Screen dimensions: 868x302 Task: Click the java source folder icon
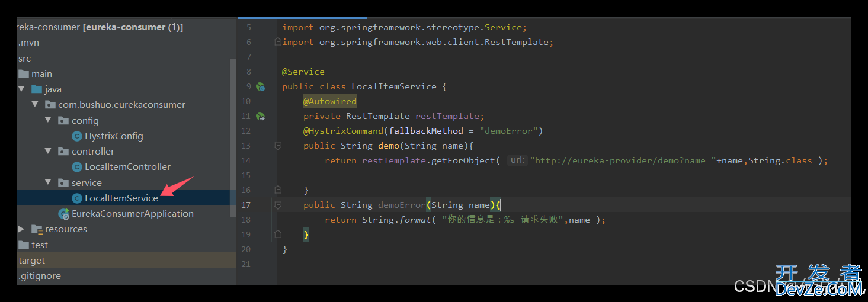[37, 89]
